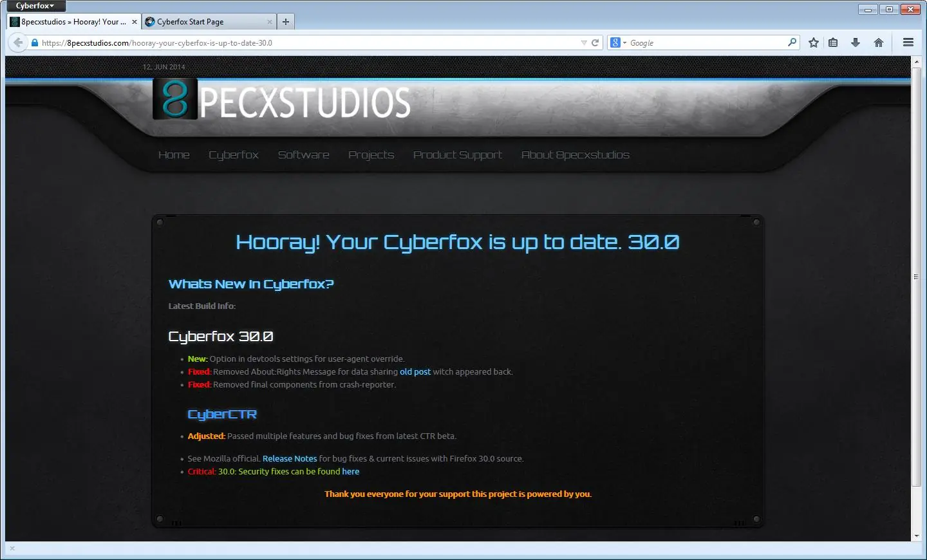Select the 8pecxstudios Hooray tab
Viewport: 927px width, 560px height.
click(74, 22)
